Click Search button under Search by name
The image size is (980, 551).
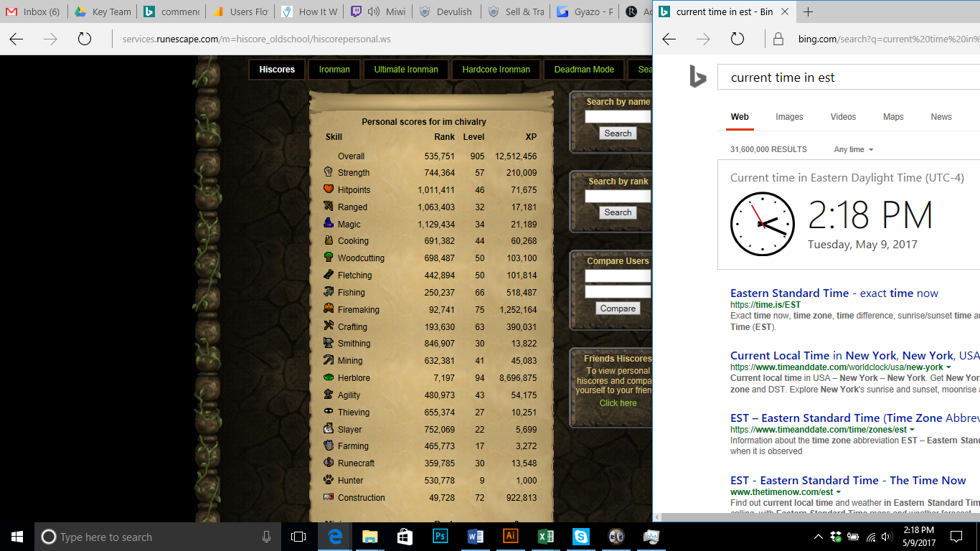click(618, 133)
